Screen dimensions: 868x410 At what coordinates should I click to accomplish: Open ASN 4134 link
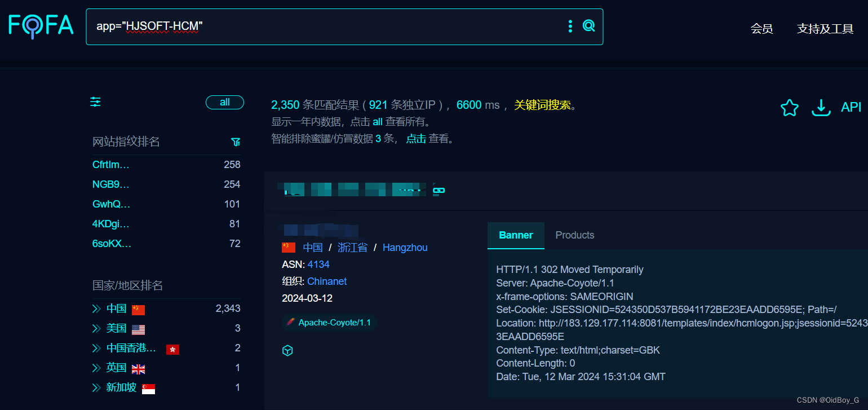[318, 264]
